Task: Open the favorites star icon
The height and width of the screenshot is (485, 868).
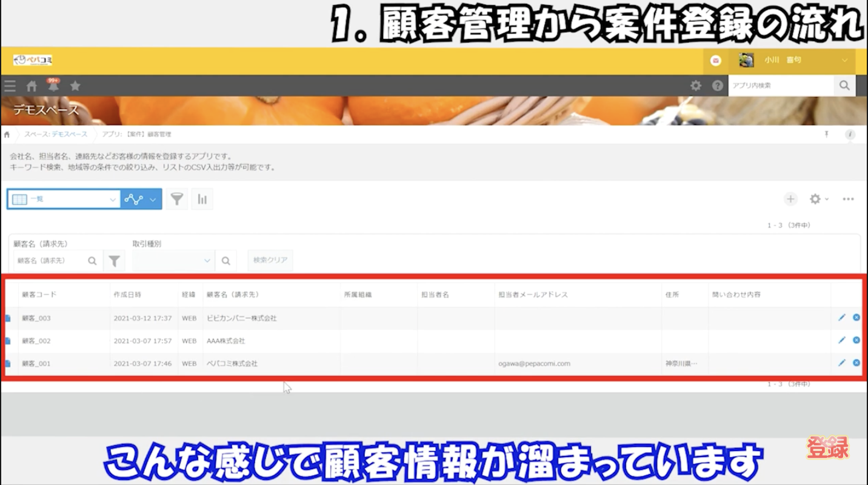Action: [75, 86]
